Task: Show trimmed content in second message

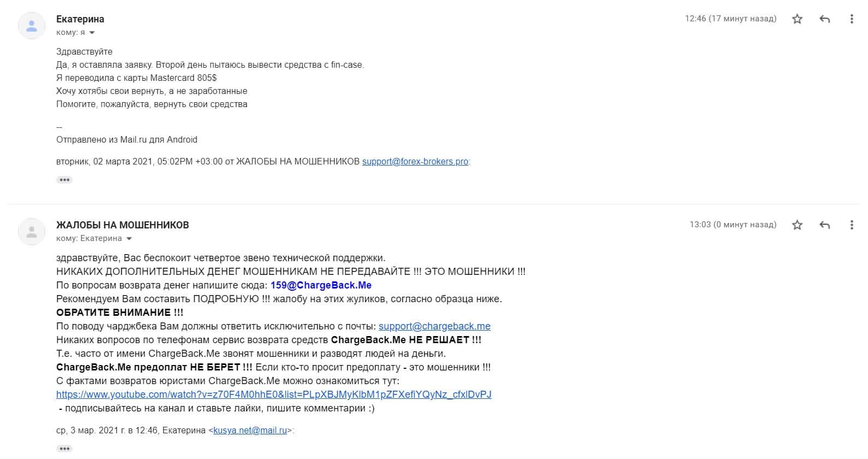Action: [x=64, y=449]
